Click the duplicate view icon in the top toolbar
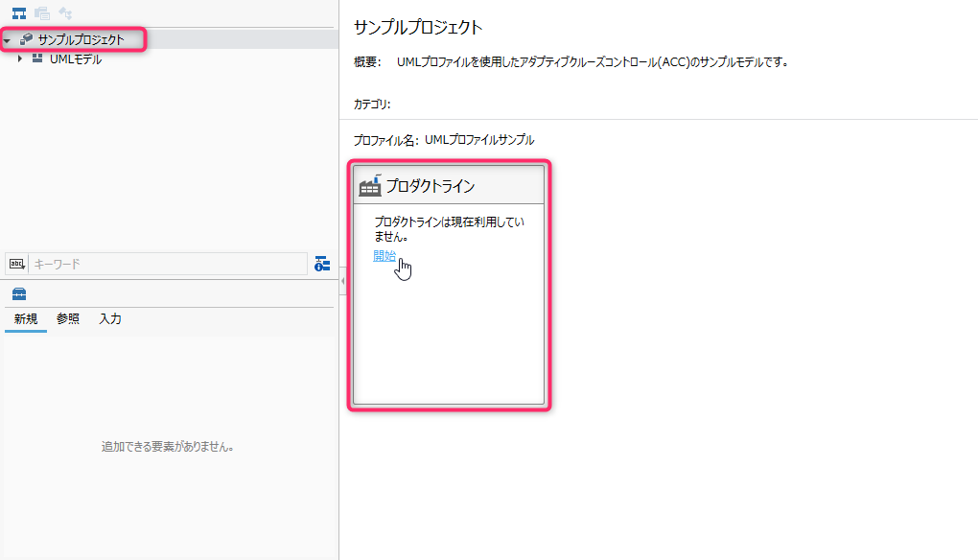The height and width of the screenshot is (560, 978). coord(41,12)
